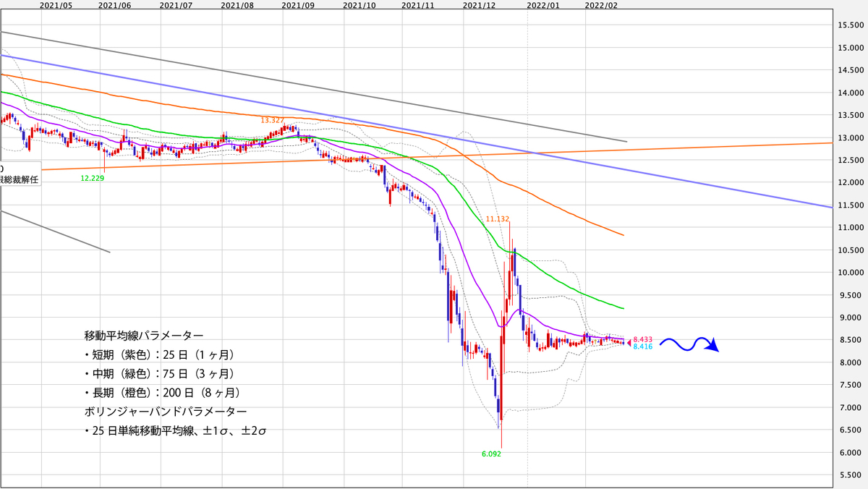868x489 pixels.
Task: Click the 9.000 price axis label
Action: 851,318
